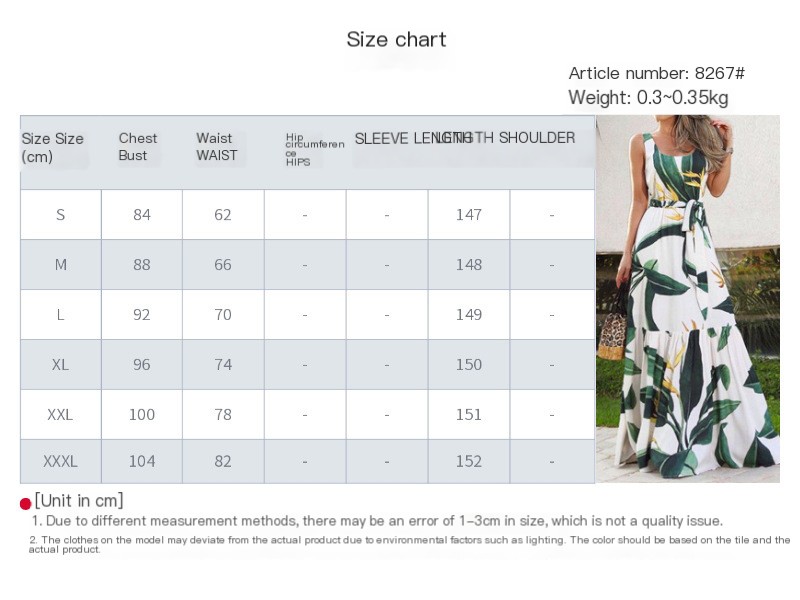Image resolution: width=800 pixels, height=600 pixels.
Task: Click the chest value 84 cell
Action: tap(142, 215)
